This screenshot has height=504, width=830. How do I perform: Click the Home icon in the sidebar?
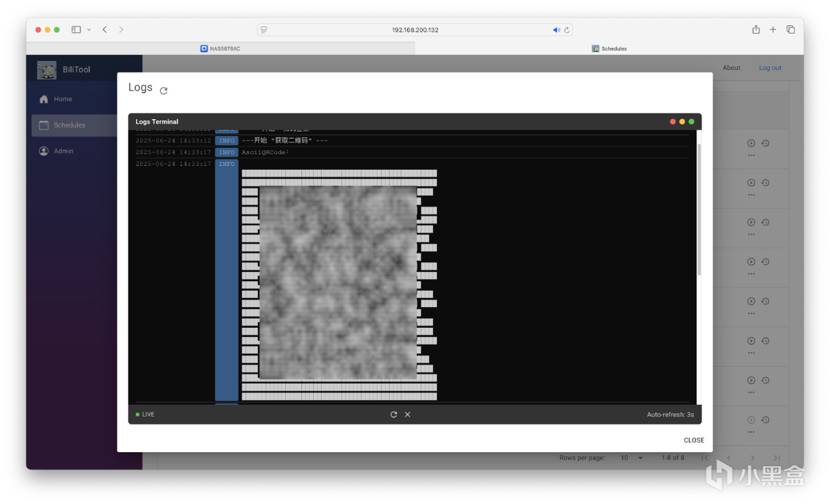tap(44, 99)
